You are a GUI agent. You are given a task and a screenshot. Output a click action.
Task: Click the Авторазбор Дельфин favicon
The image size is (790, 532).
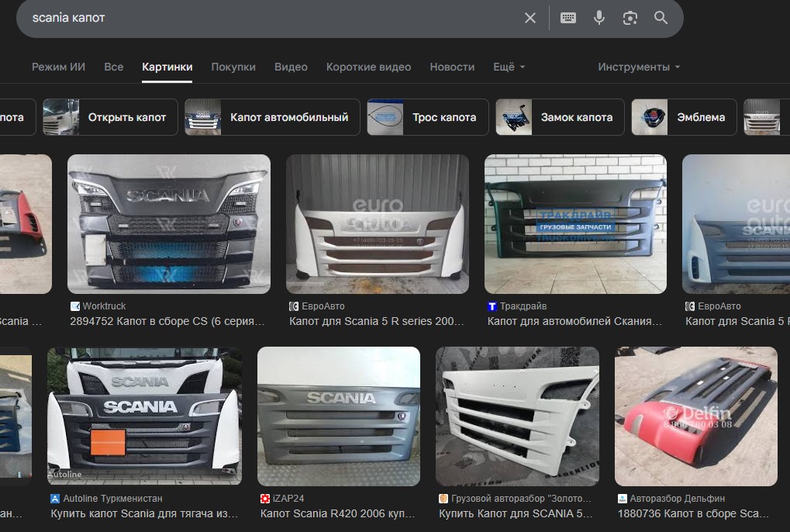(x=623, y=499)
